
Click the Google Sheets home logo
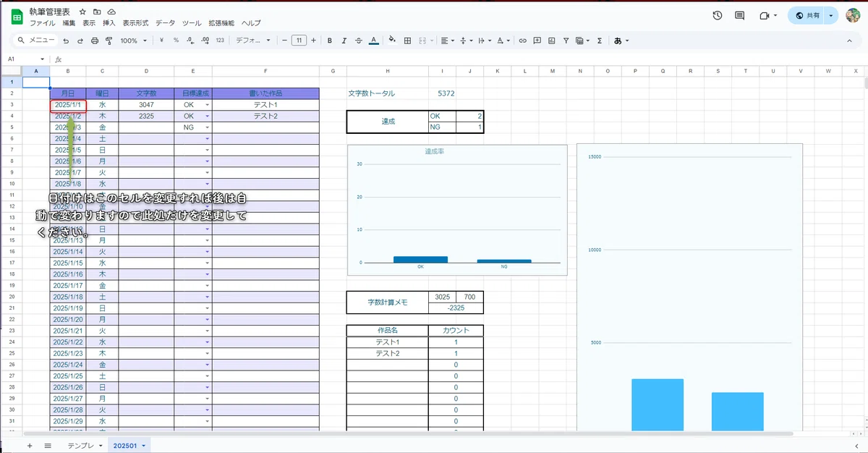click(x=17, y=17)
